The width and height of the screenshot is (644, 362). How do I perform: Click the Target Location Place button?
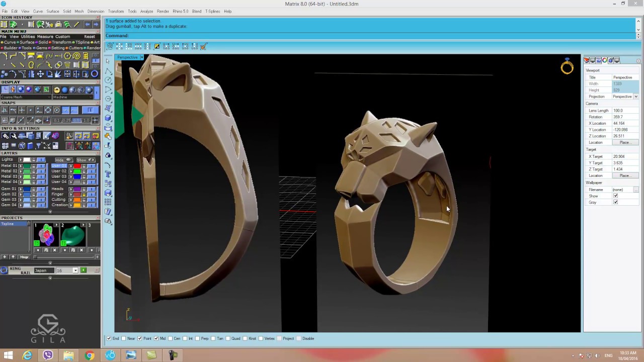click(x=624, y=175)
